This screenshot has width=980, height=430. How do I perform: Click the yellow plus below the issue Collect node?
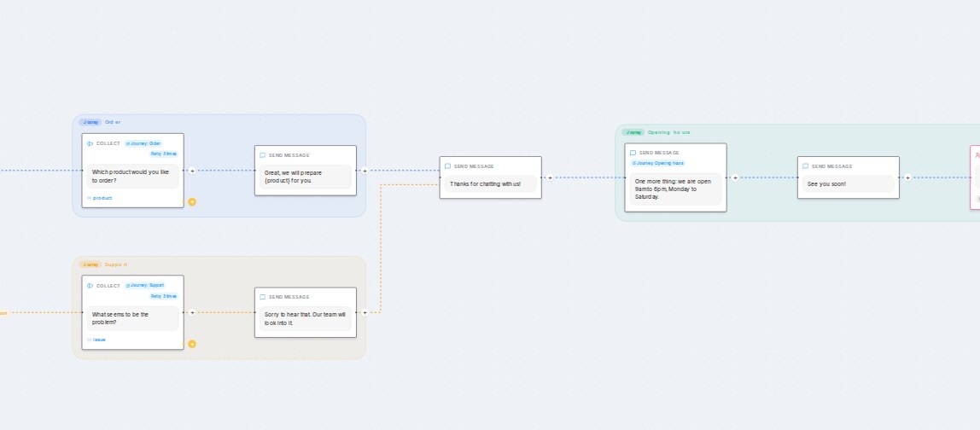tap(192, 344)
